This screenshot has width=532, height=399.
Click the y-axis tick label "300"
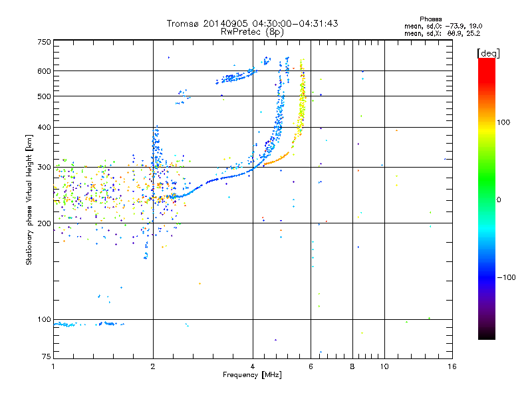(44, 167)
